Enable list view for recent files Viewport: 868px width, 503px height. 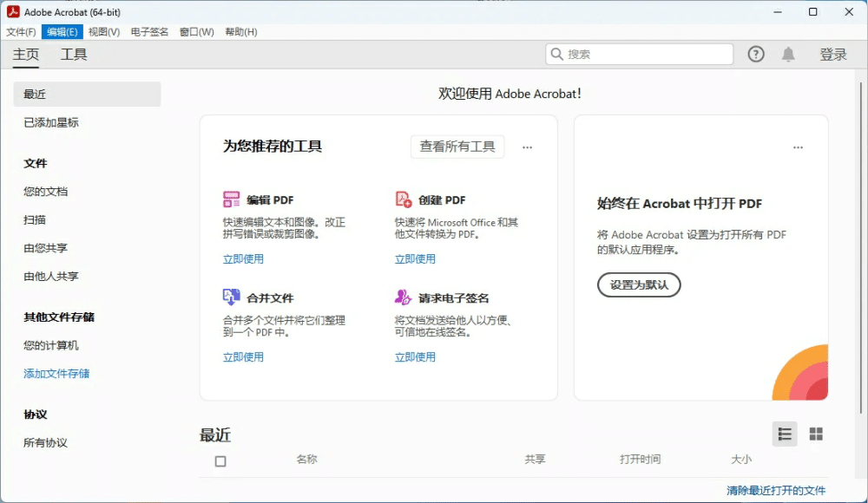tap(784, 434)
